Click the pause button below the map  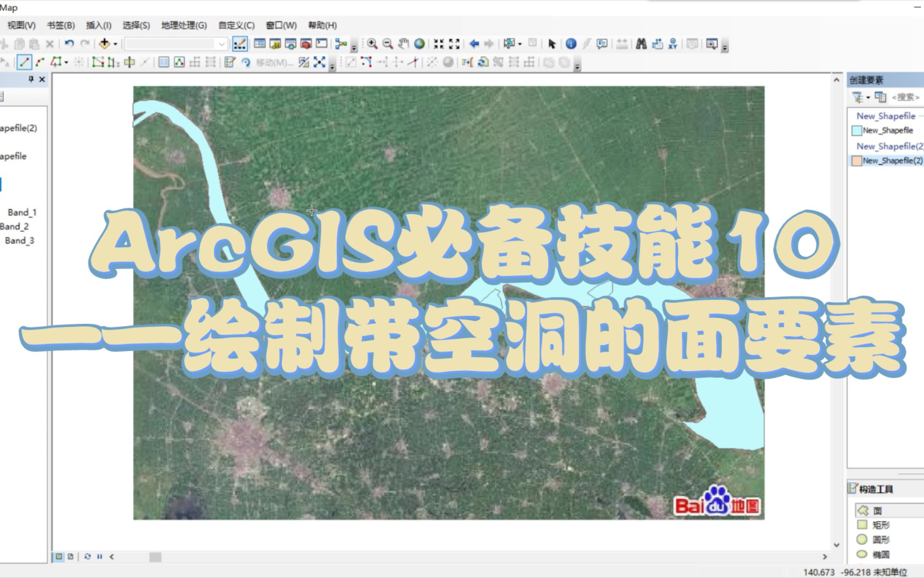(x=100, y=557)
